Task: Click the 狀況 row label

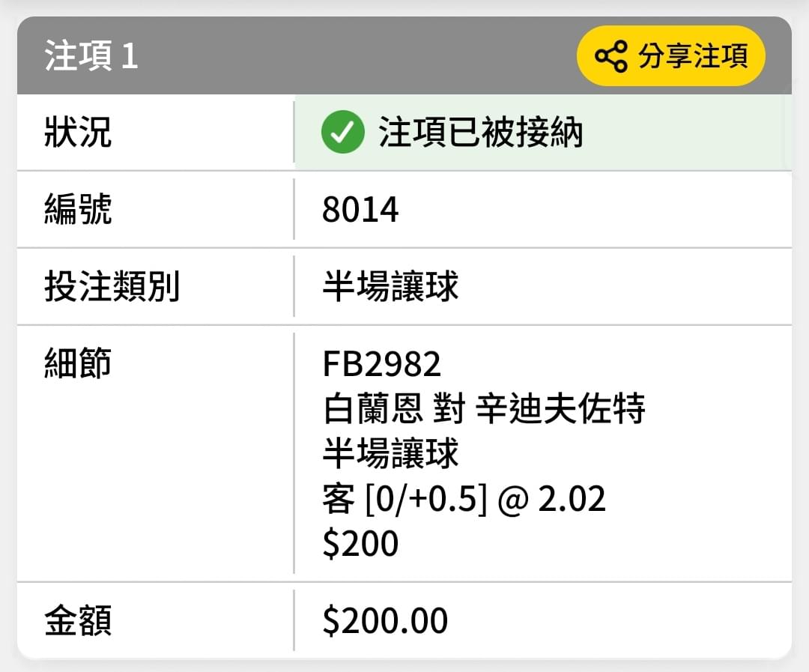Action: [x=78, y=132]
